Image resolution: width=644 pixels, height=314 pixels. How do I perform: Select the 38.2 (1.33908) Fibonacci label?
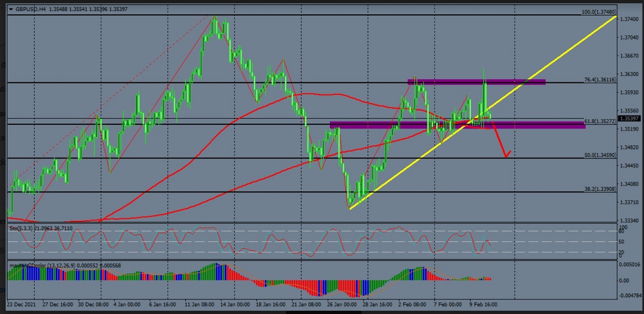(600, 189)
